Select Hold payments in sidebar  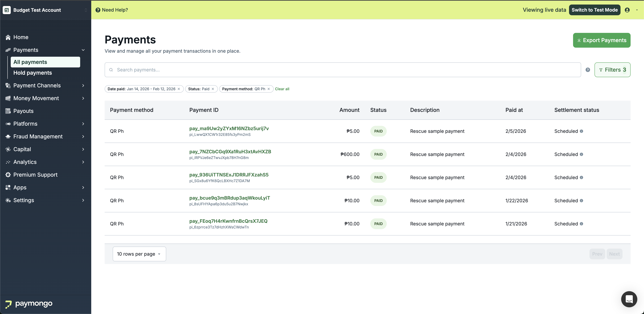coord(33,73)
